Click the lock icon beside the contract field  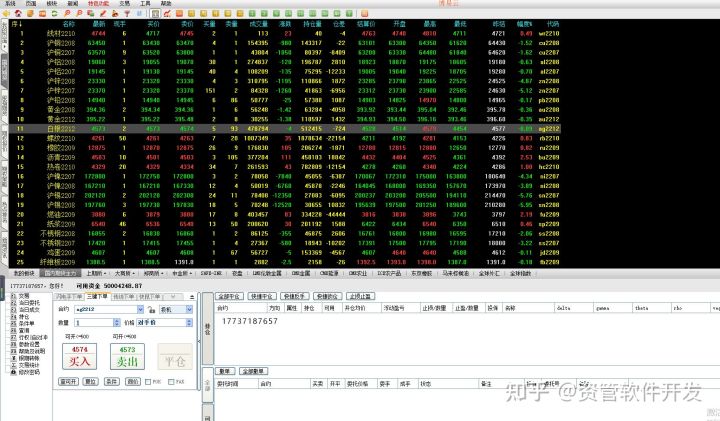(152, 309)
